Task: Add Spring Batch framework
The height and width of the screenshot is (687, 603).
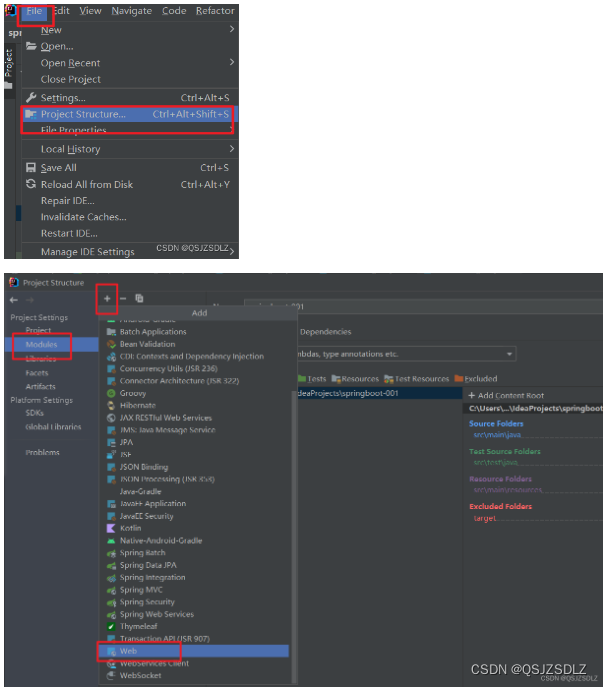Action: [142, 552]
